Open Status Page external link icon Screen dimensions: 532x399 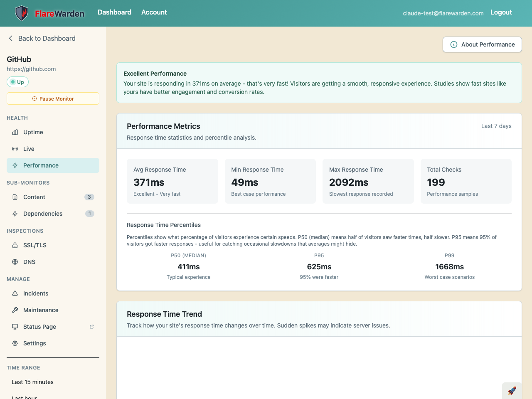tap(92, 327)
